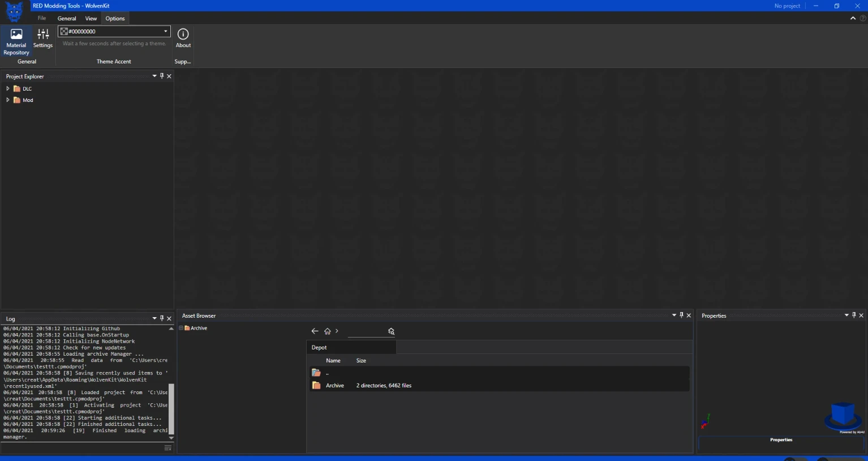Open the Theme Accent color dropdown
Viewport: 868px width, 461px height.
point(165,32)
